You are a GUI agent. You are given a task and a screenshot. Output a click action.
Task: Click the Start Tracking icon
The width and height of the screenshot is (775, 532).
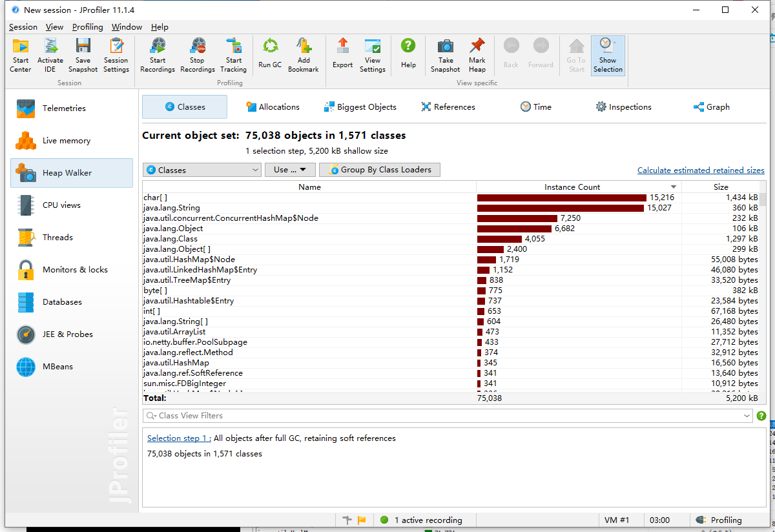pos(233,56)
